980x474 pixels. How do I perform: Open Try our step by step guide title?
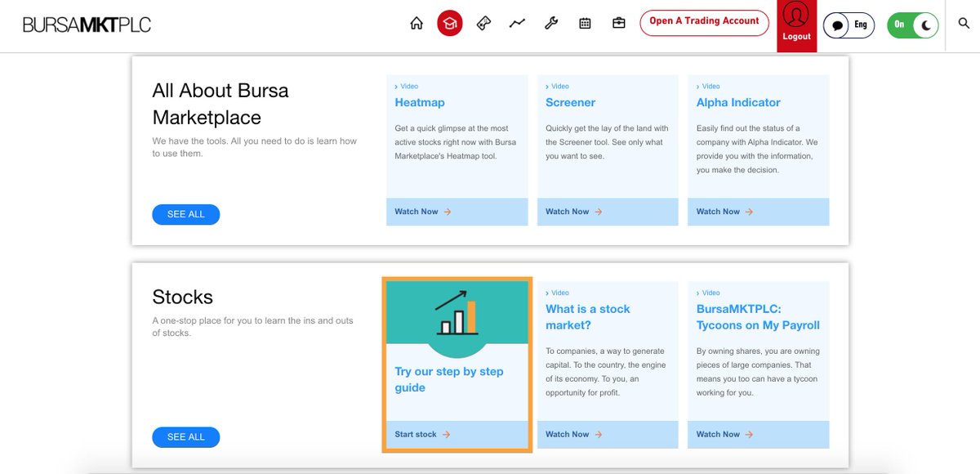[x=449, y=379]
